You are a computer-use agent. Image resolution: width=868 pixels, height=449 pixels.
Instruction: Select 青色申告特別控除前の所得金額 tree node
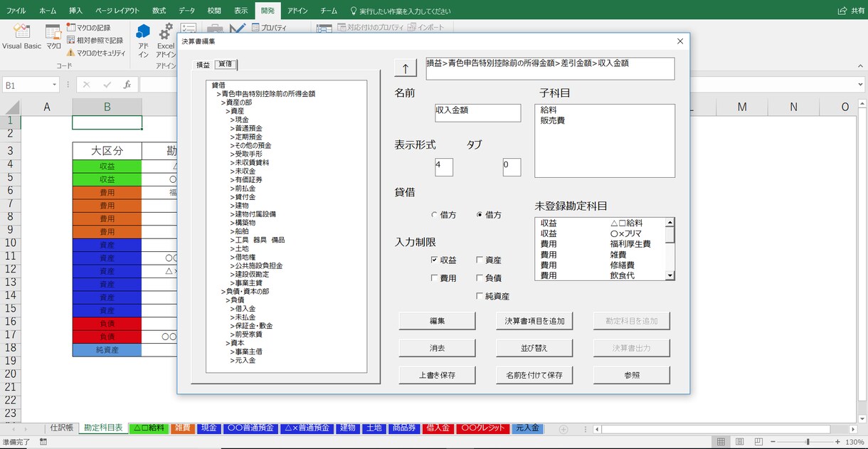coord(266,93)
